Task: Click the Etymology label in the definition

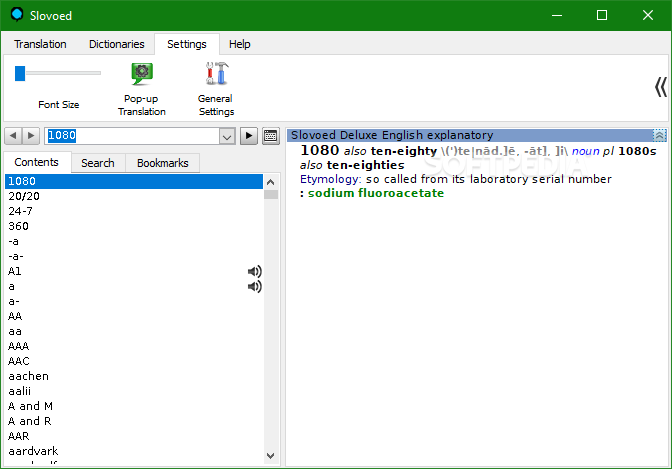Action: click(331, 179)
